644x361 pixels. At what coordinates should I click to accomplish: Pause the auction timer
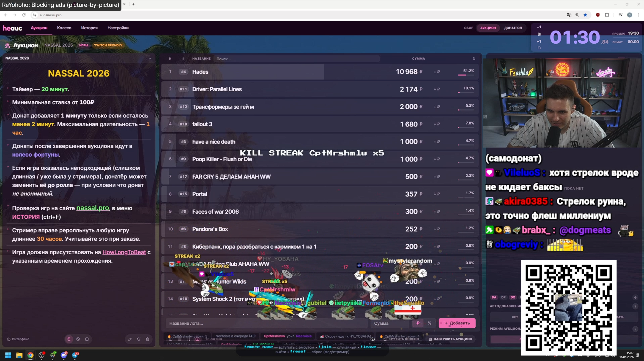[539, 34]
